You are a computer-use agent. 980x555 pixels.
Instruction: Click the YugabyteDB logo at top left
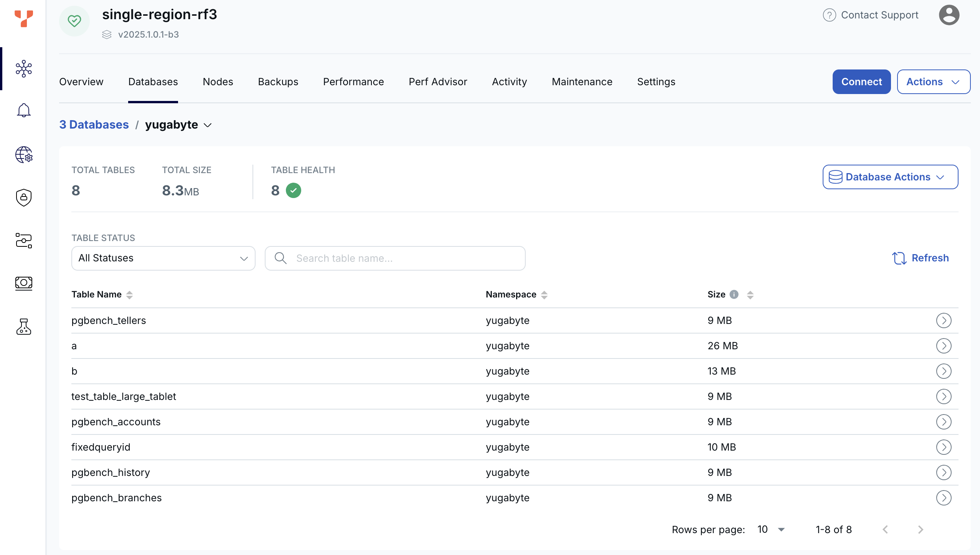pos(23,19)
